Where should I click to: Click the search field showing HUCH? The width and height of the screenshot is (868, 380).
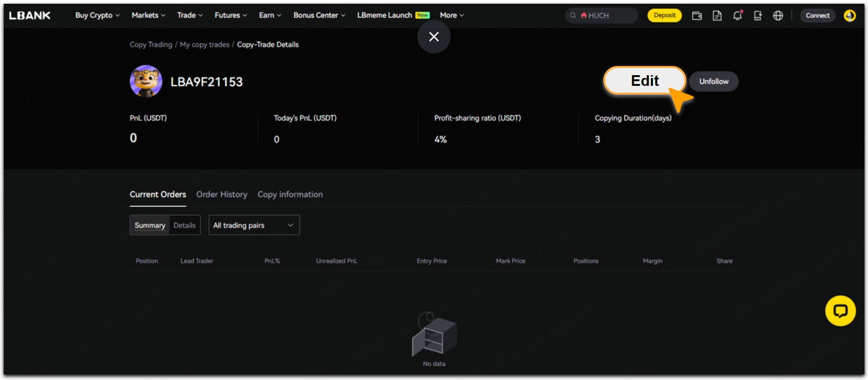(601, 16)
